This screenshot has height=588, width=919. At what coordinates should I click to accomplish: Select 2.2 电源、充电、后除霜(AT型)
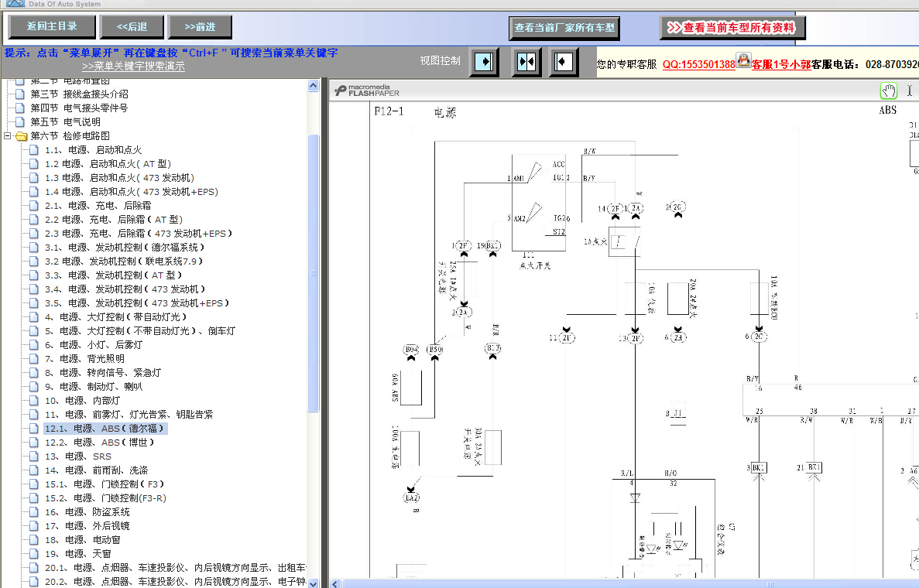114,220
